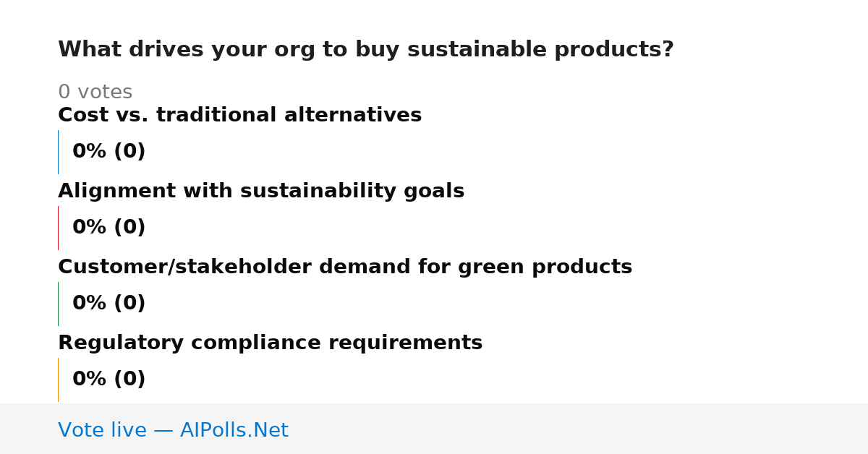Click '0% (0)' result under Customer/stakeholder demand

click(109, 304)
